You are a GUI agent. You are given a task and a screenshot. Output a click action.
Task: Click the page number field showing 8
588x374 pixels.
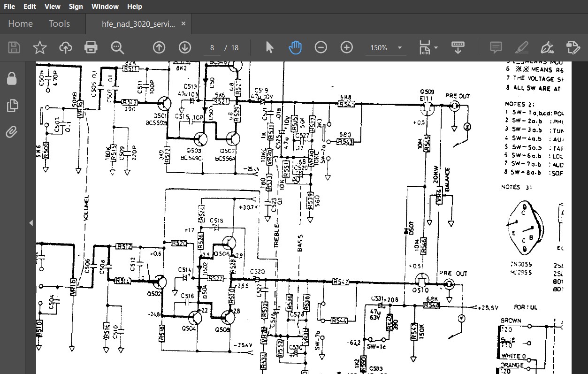212,48
